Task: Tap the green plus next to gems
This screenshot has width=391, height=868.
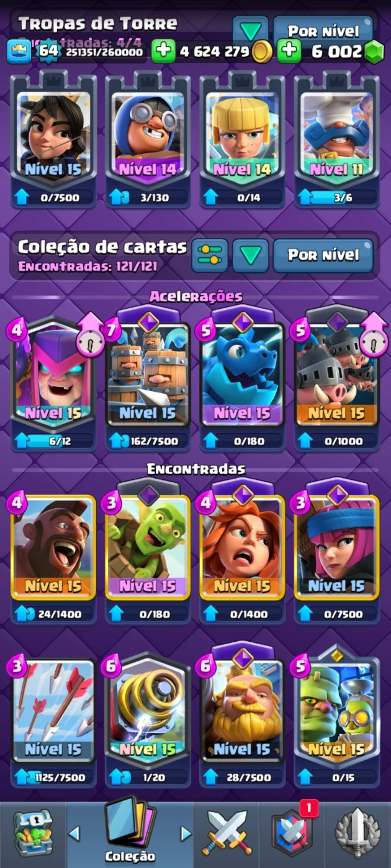Action: [289, 51]
